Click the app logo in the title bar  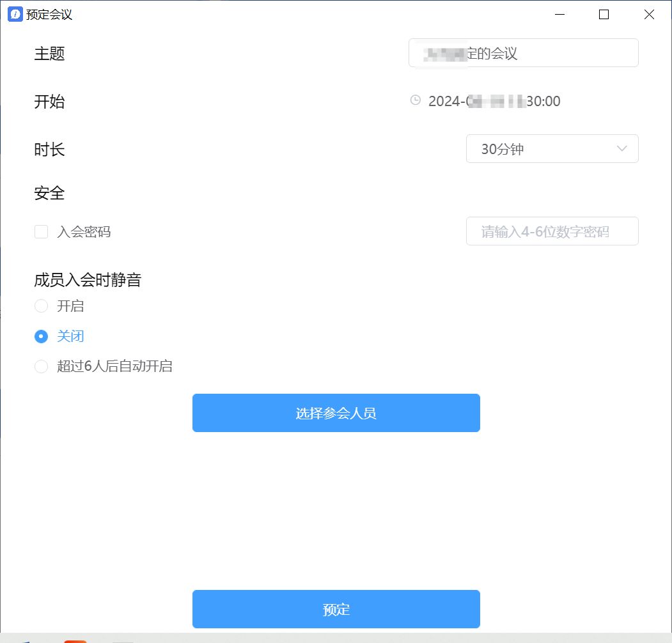click(15, 14)
